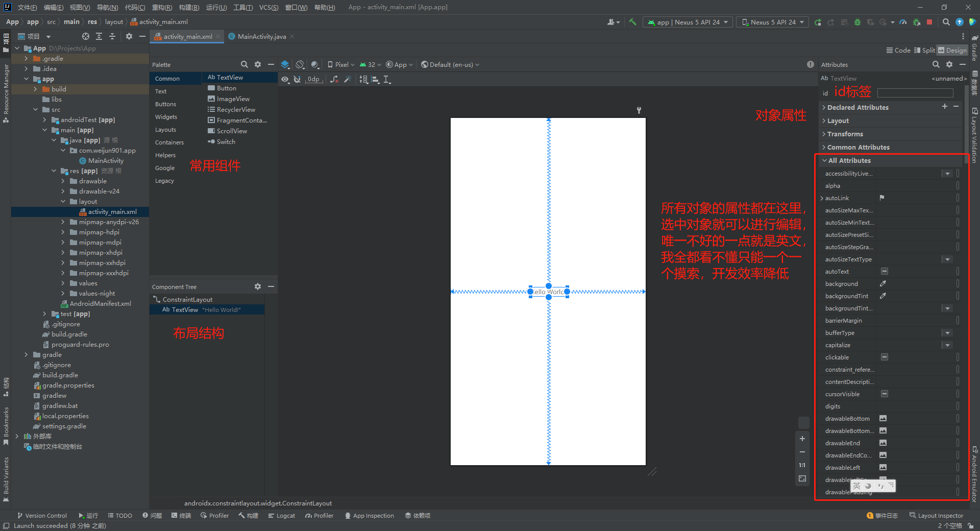The height and width of the screenshot is (531, 980).
Task: Open the Profiler via gauge toolbar icon
Action: (903, 22)
